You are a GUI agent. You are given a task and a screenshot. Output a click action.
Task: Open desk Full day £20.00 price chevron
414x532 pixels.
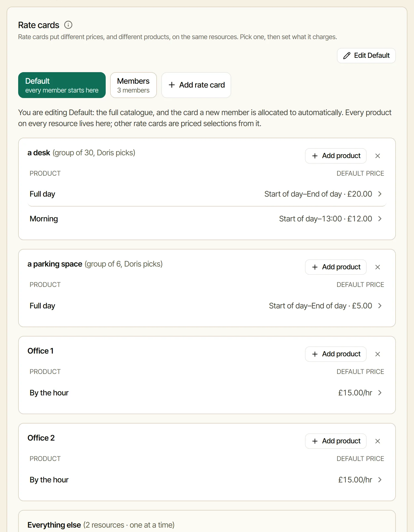point(380,194)
